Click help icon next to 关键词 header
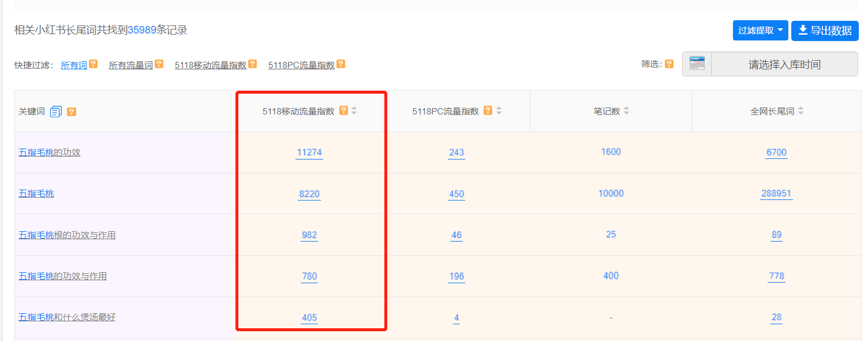The image size is (868, 341). point(72,112)
